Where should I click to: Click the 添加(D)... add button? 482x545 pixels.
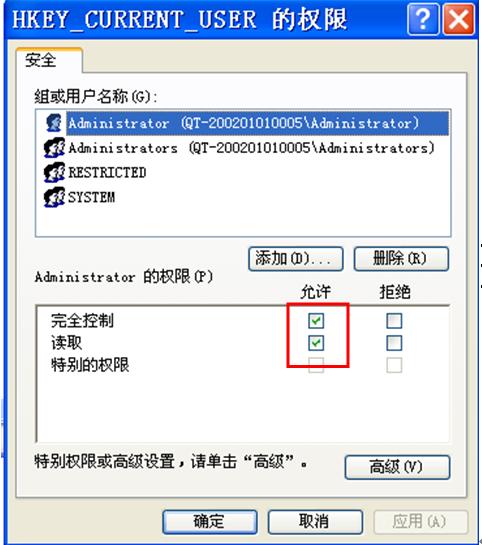[296, 259]
